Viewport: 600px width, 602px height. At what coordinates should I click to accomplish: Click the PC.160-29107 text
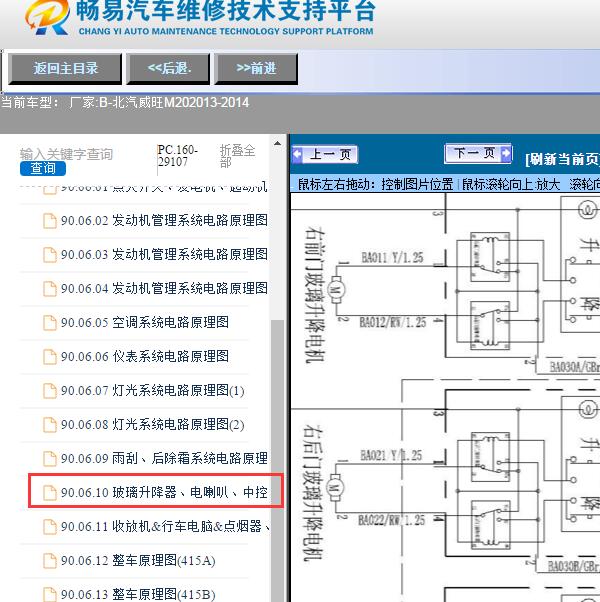pyautogui.click(x=177, y=155)
